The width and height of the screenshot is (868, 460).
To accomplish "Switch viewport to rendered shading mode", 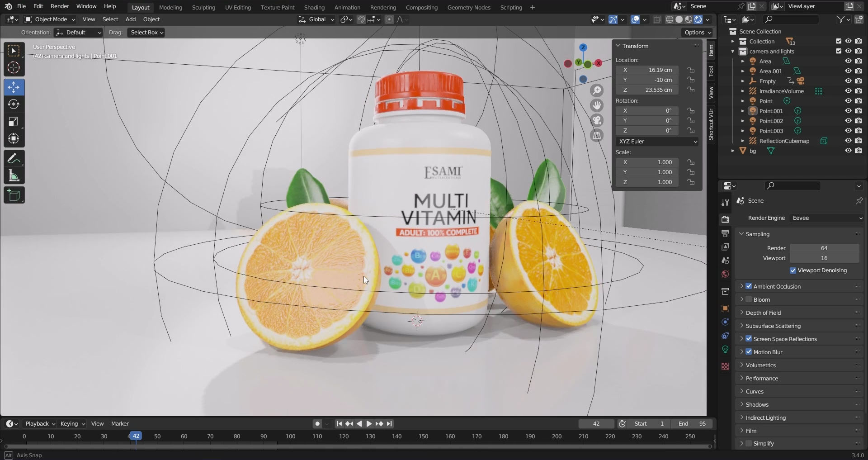I will pos(698,19).
